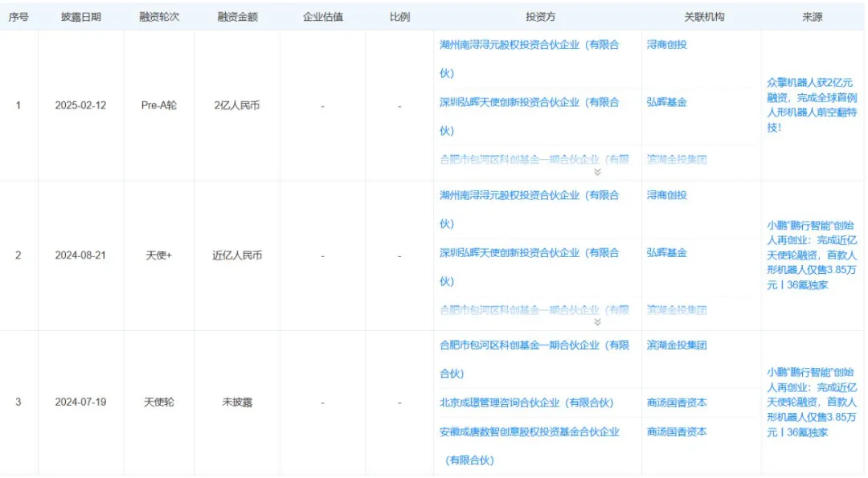This screenshot has width=868, height=478.
Task: Select the date cell 2024-08-21
Action: coord(80,255)
